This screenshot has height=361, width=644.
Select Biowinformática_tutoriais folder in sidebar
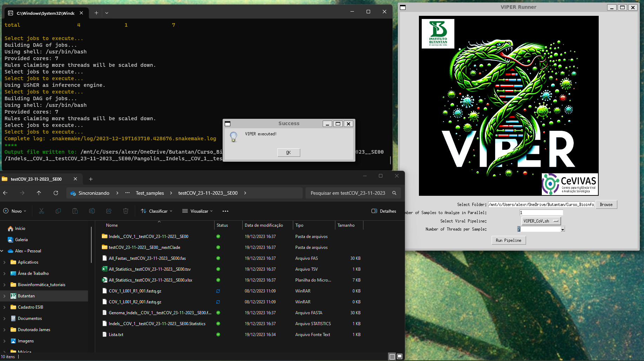(x=41, y=285)
